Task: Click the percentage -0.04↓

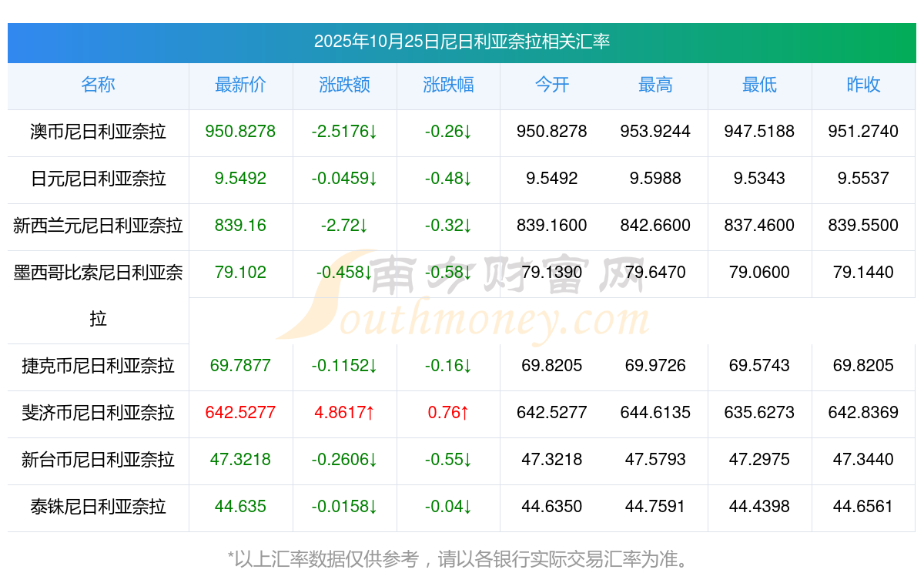Action: click(448, 507)
